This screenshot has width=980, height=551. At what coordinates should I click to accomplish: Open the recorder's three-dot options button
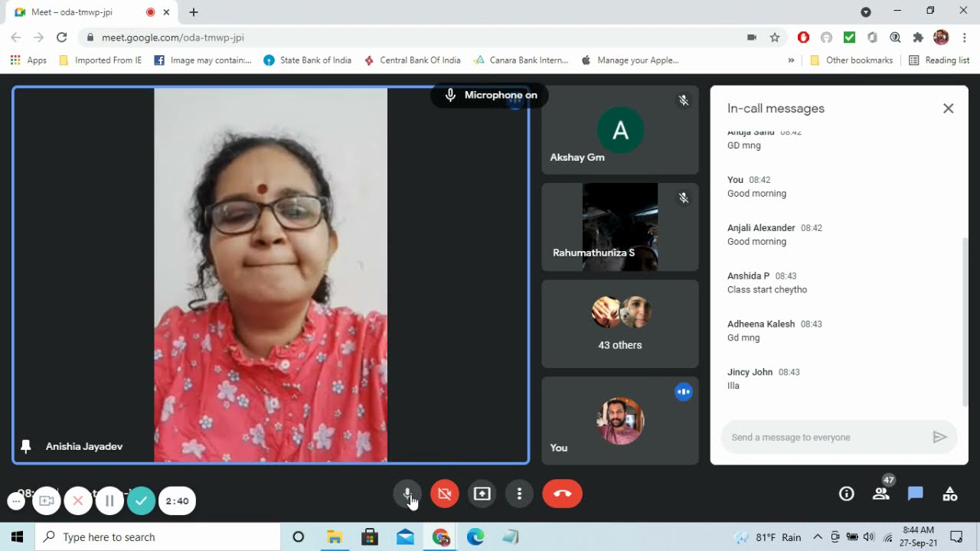16,501
